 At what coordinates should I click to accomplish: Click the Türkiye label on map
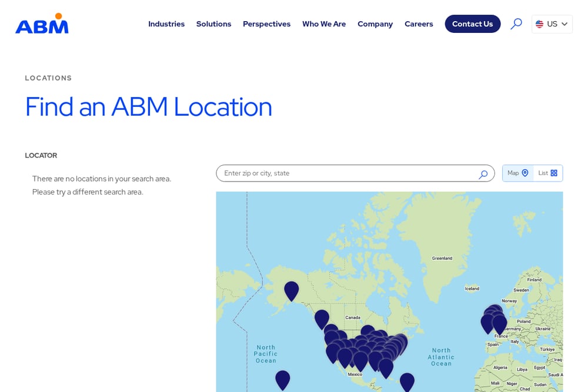coord(547,349)
